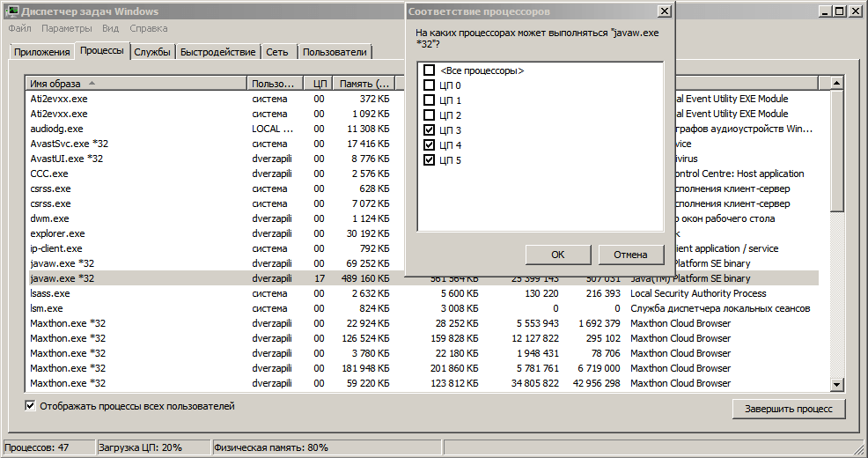Switch to the Службы tab
The height and width of the screenshot is (458, 868).
(x=152, y=52)
